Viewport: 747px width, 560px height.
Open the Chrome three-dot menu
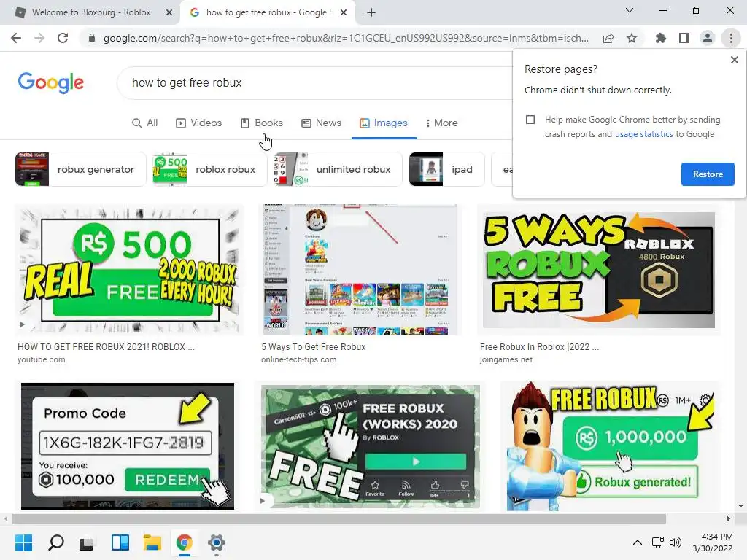(731, 38)
